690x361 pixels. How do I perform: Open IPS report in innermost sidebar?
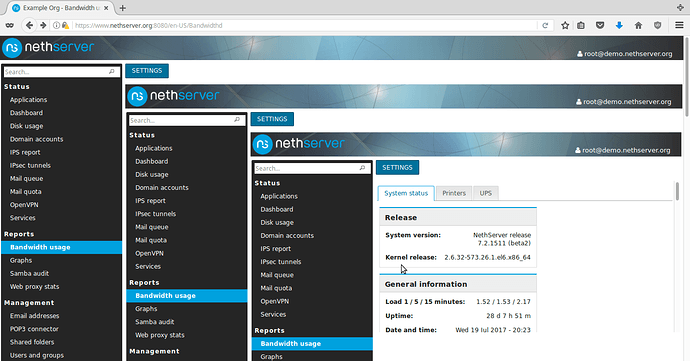tap(275, 249)
